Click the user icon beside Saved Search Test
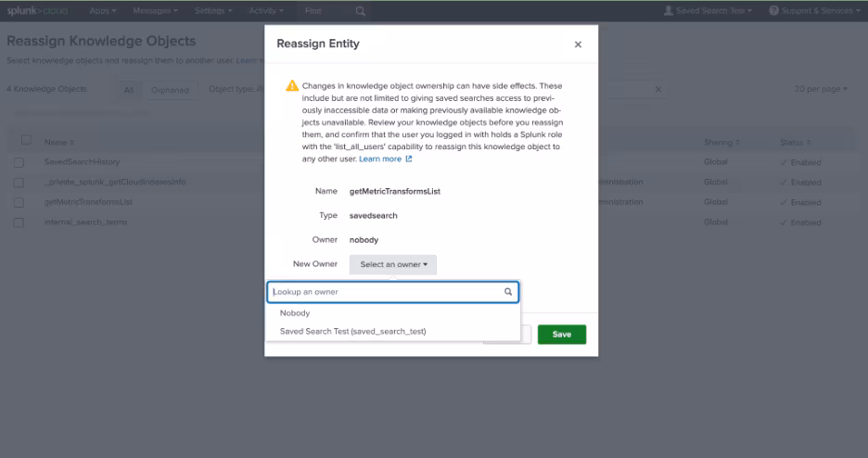Image resolution: width=868 pixels, height=458 pixels. [668, 10]
